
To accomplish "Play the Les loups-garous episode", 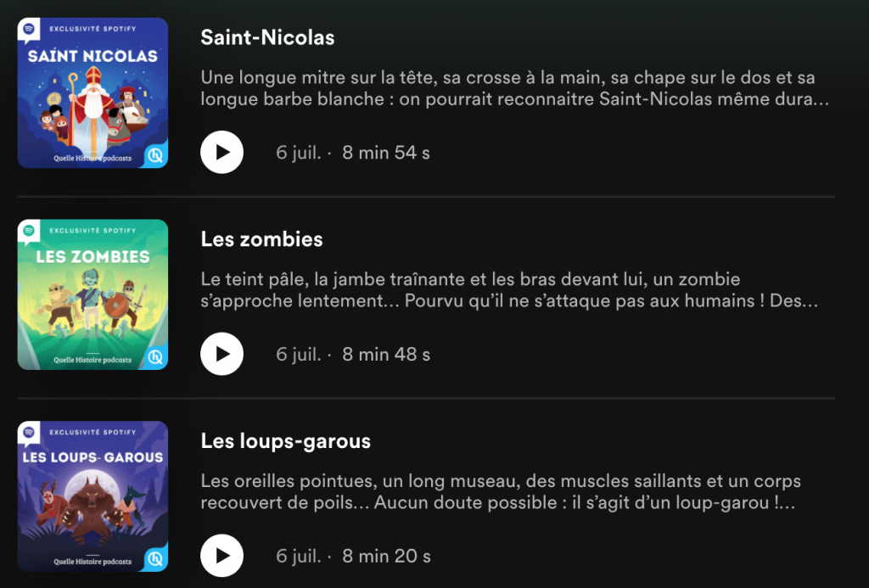I will point(221,556).
